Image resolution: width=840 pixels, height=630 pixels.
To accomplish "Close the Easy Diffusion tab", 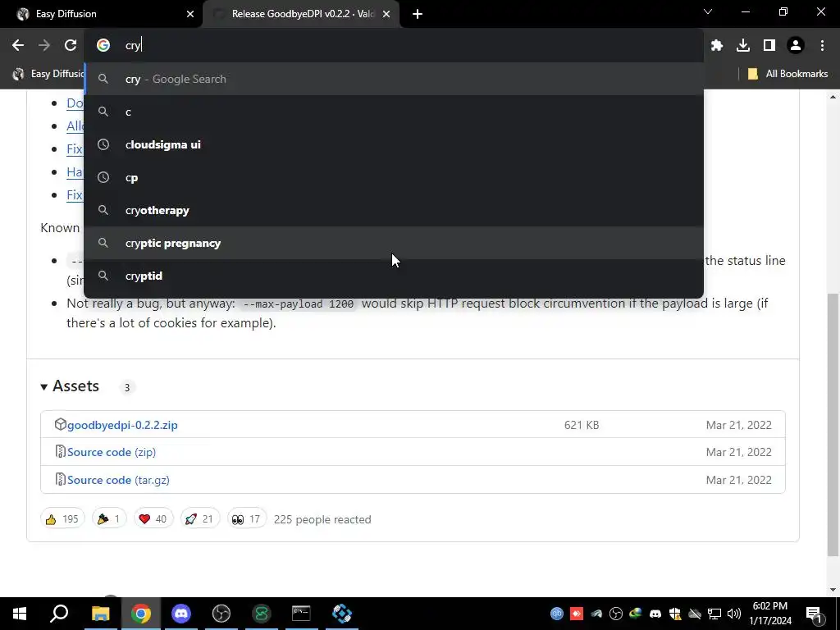I will 190,15.
